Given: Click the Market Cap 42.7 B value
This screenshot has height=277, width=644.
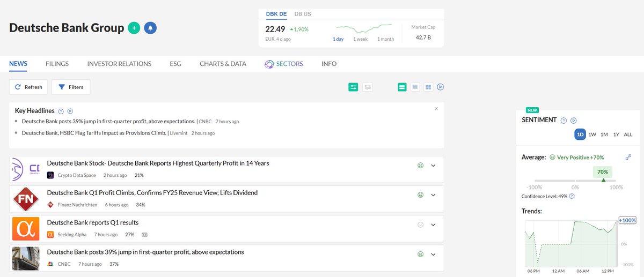Looking at the screenshot, I should point(423,38).
